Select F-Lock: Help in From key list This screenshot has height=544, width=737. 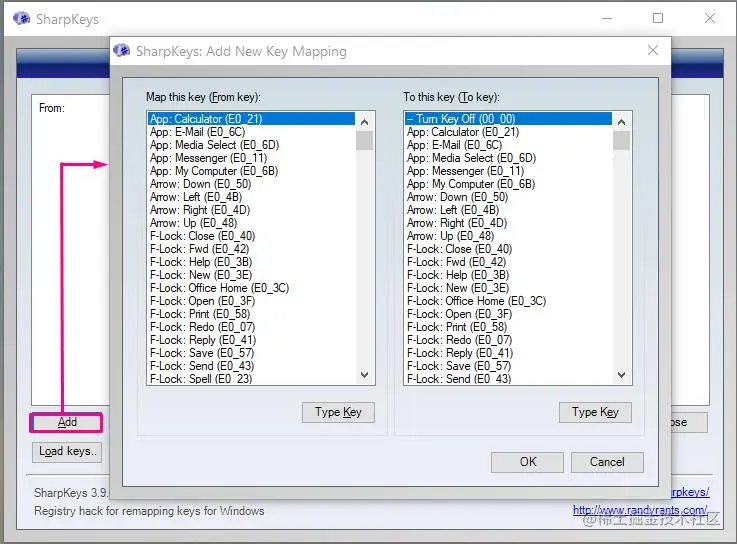(251, 262)
